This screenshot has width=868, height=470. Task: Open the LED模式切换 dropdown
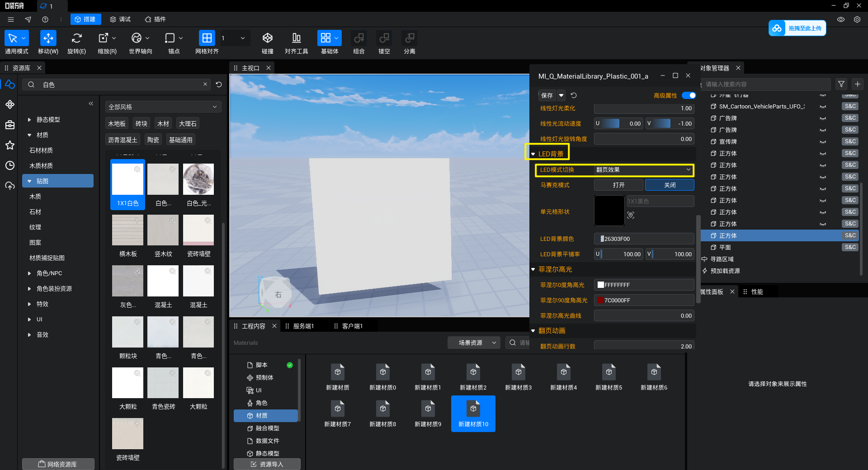pyautogui.click(x=643, y=170)
